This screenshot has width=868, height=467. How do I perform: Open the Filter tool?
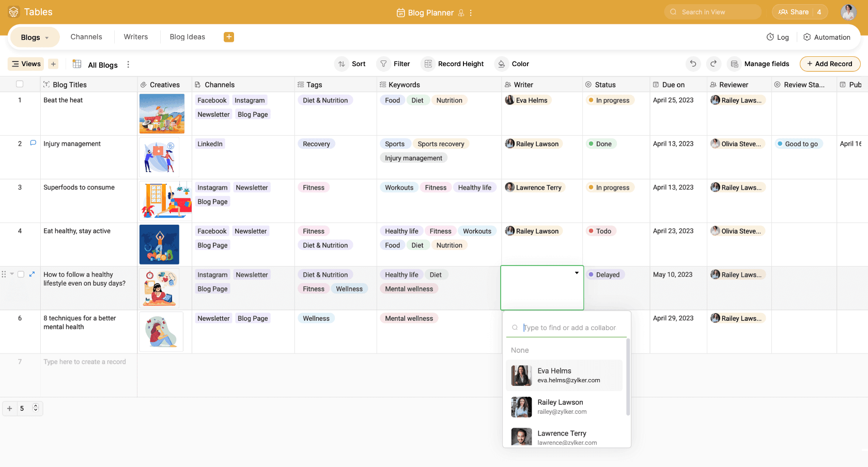point(394,64)
